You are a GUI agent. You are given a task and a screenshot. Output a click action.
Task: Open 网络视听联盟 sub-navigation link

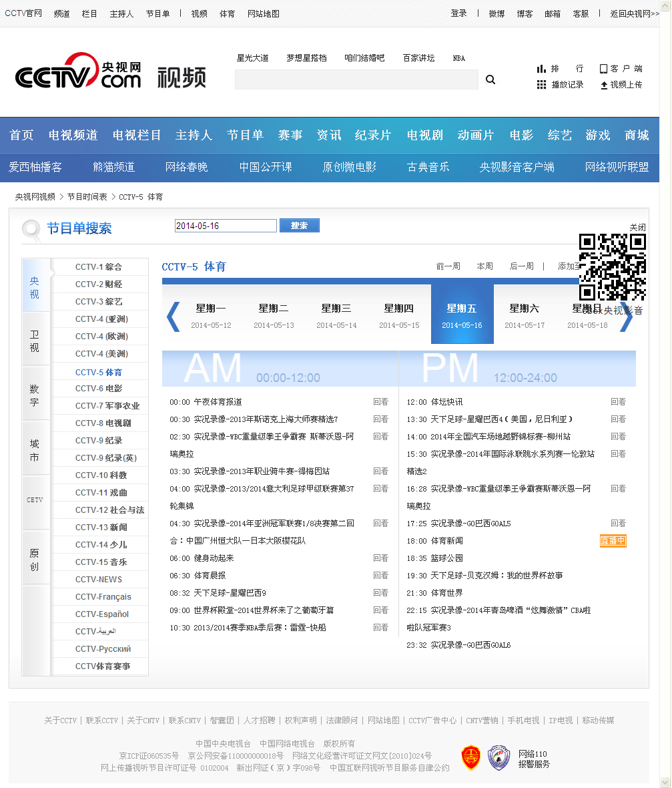617,167
